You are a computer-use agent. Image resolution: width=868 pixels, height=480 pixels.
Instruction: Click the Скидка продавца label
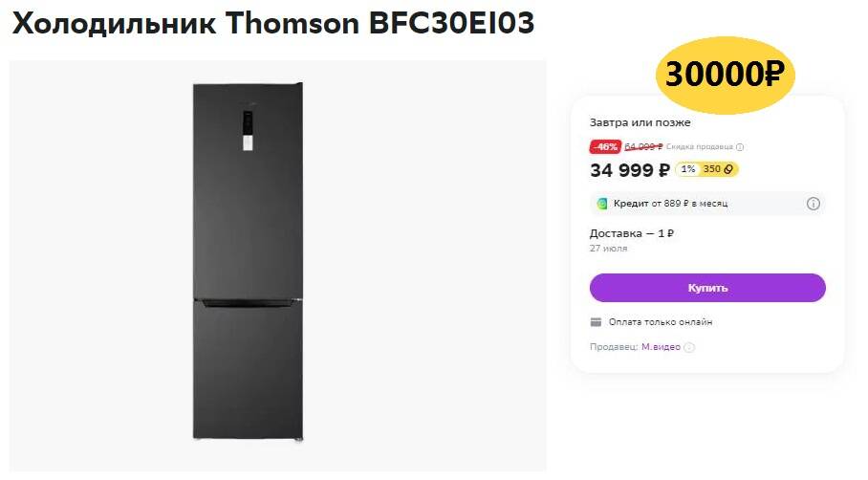[x=700, y=147]
